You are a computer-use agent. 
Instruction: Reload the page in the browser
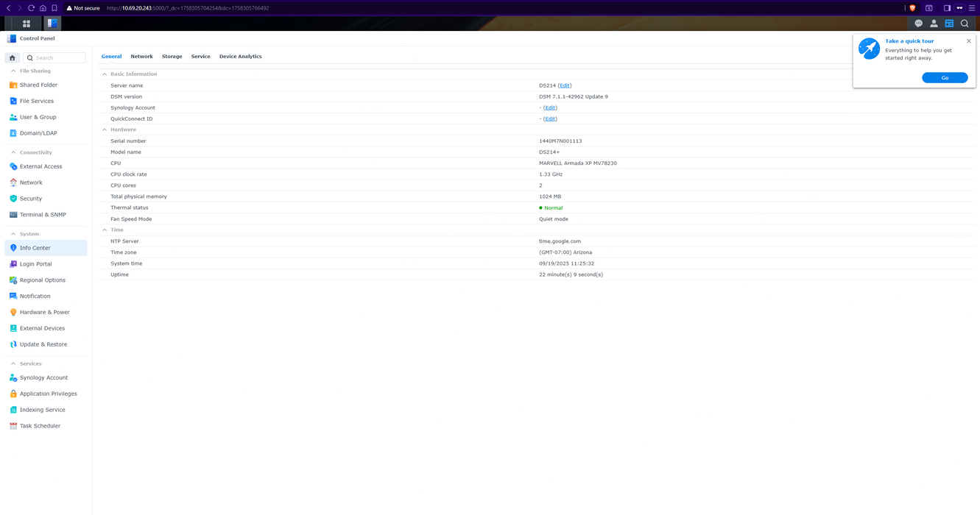click(x=31, y=8)
